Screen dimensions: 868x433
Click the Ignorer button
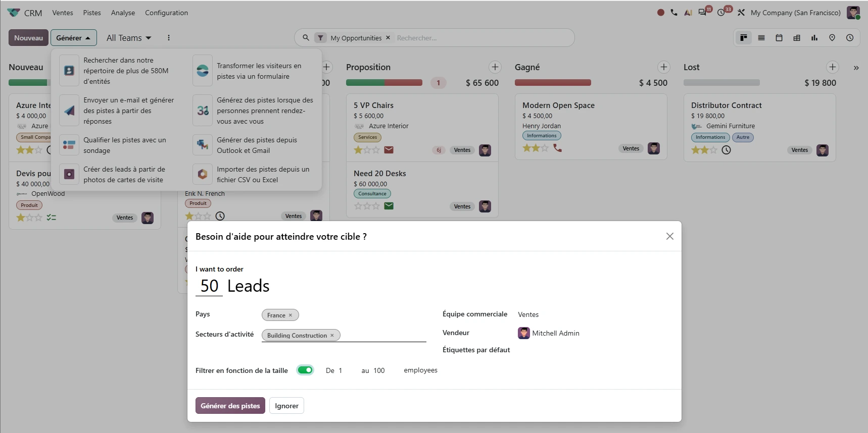click(x=286, y=406)
